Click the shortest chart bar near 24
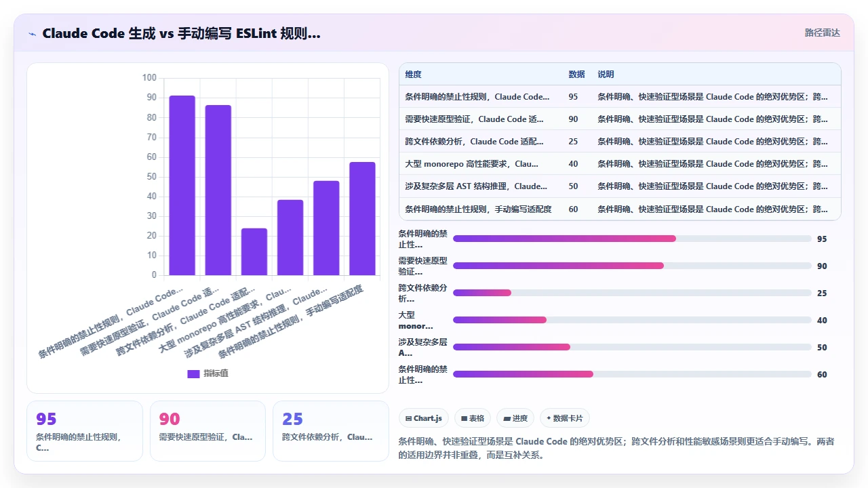 click(x=254, y=251)
